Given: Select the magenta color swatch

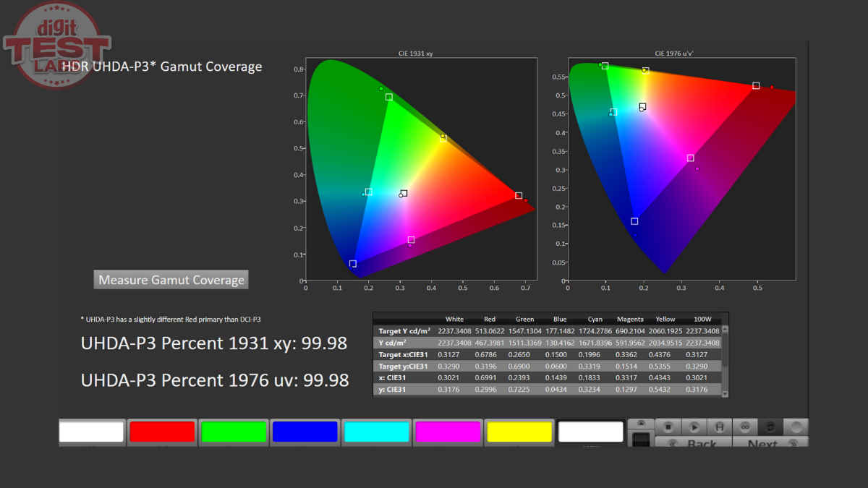Looking at the screenshot, I should [447, 432].
